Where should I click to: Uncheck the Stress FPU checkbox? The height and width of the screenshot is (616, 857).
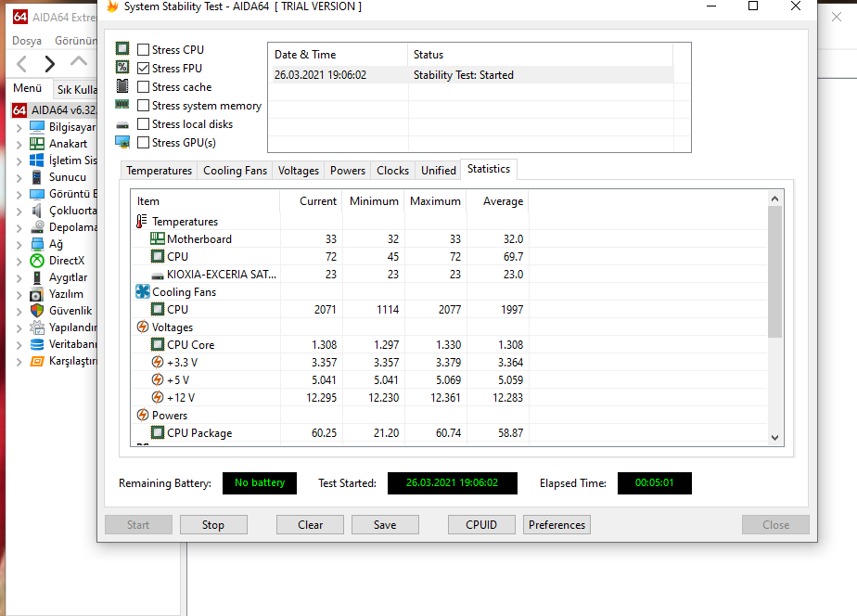tap(143, 69)
